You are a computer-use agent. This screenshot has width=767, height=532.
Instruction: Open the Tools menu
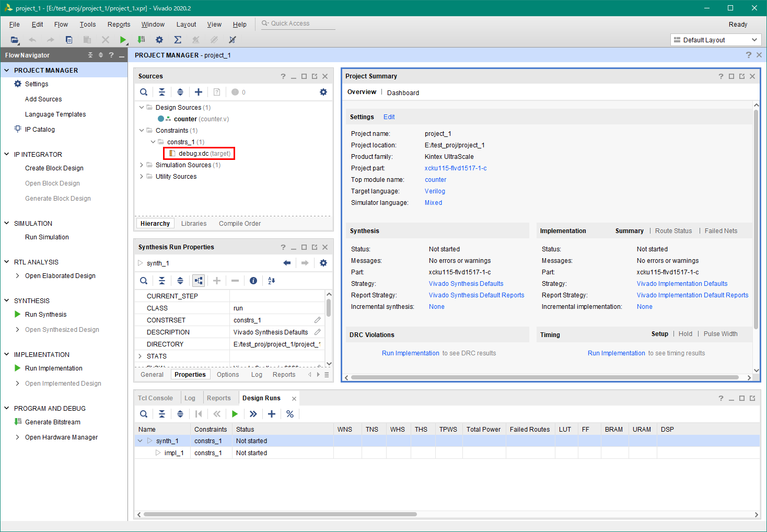(x=88, y=25)
